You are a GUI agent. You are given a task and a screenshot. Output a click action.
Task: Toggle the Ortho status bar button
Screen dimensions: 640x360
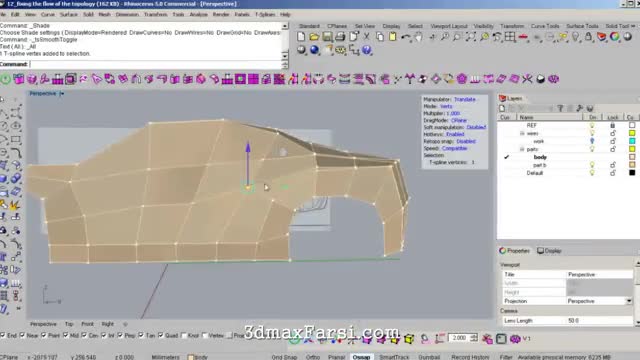click(313, 357)
